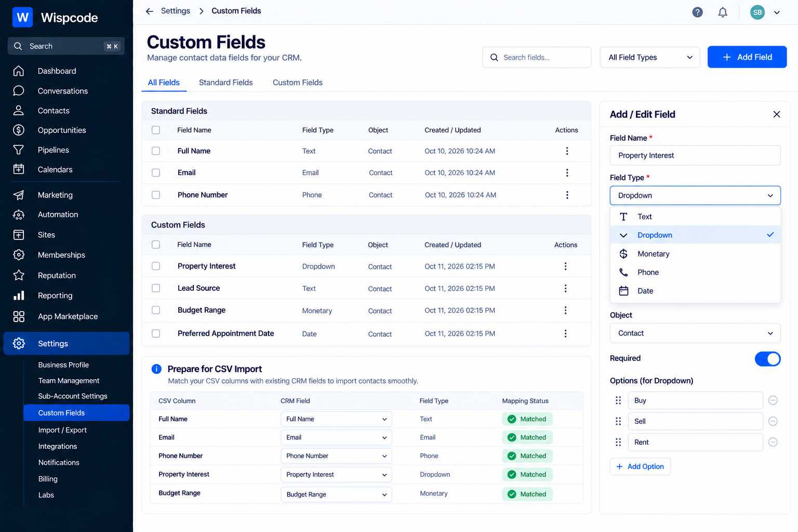
Task: Check the Full Name row checkbox
Action: 156,151
